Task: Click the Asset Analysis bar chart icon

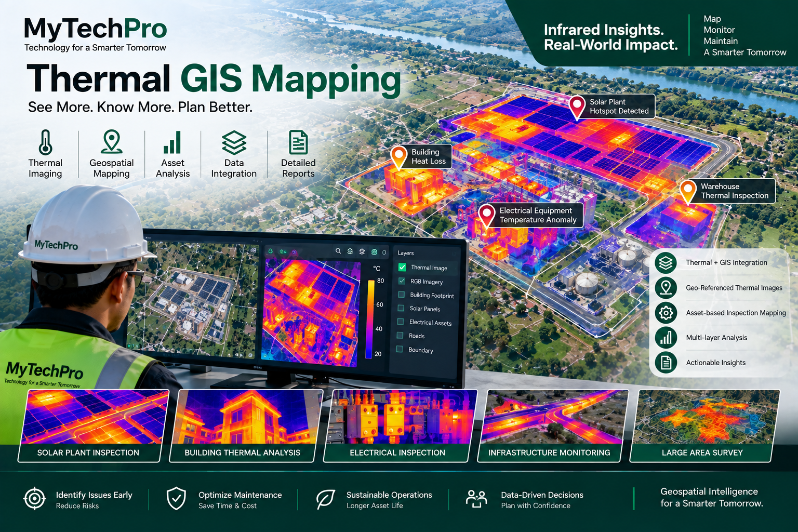Action: pos(172,142)
